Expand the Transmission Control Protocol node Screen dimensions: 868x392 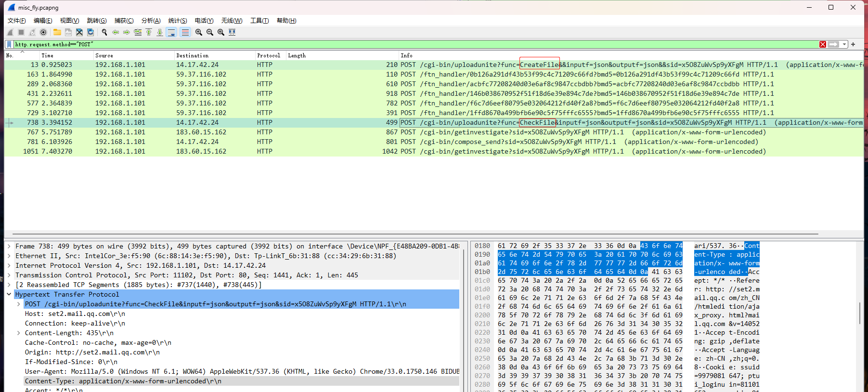[x=9, y=275]
